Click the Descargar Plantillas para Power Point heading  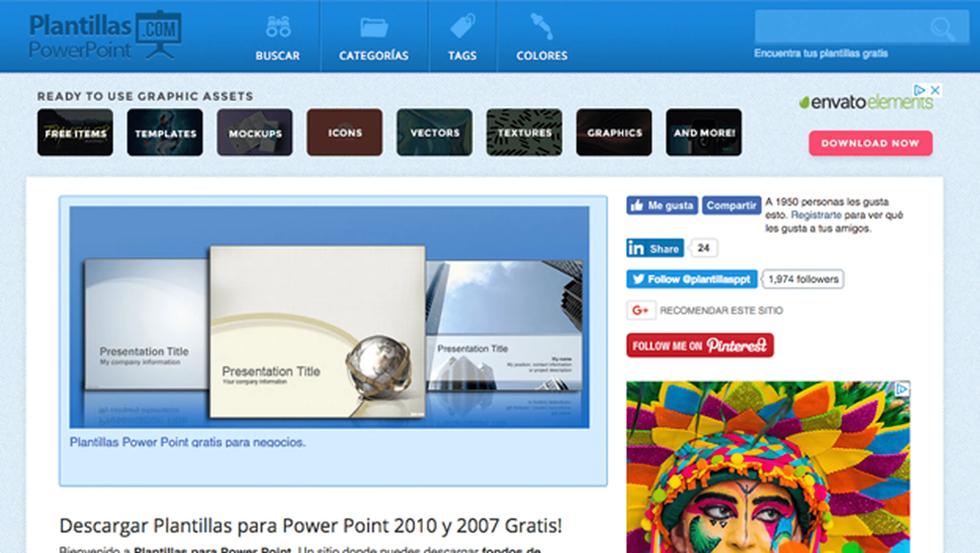pyautogui.click(x=311, y=526)
